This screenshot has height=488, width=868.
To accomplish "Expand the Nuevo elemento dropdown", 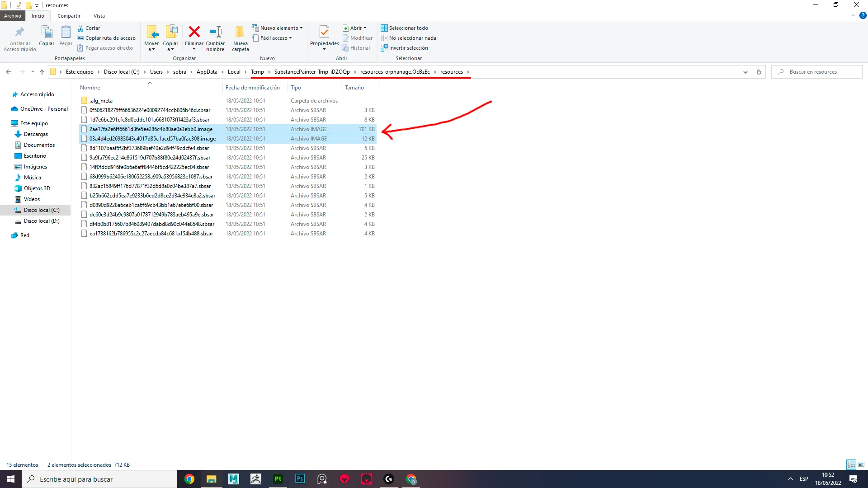I will [x=279, y=28].
